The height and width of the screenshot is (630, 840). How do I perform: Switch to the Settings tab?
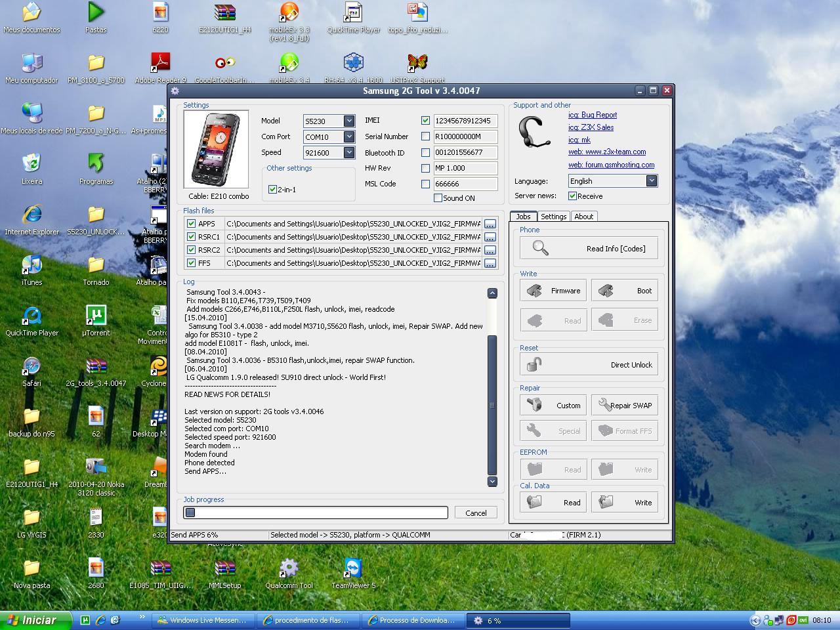pyautogui.click(x=554, y=217)
